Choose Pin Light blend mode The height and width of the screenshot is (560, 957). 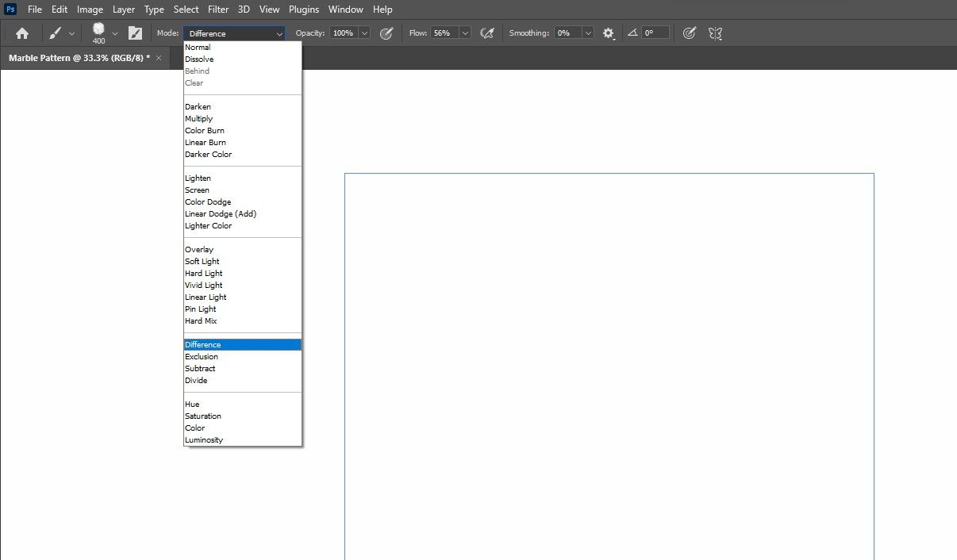pyautogui.click(x=243, y=309)
